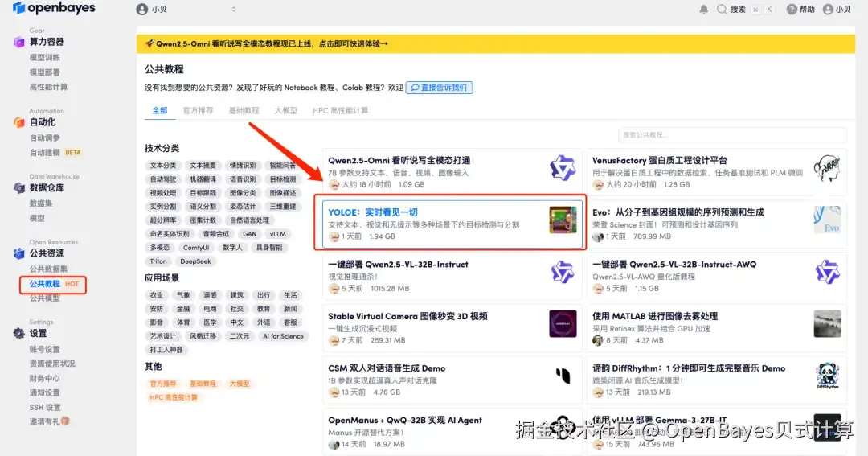Open 自动建模 BETA in the sidebar

[x=55, y=152]
